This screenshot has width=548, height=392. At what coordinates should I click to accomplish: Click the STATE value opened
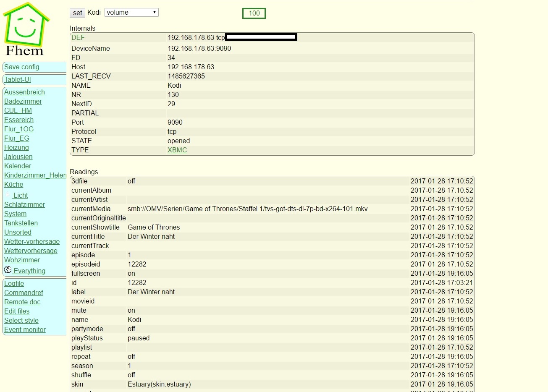pos(179,141)
